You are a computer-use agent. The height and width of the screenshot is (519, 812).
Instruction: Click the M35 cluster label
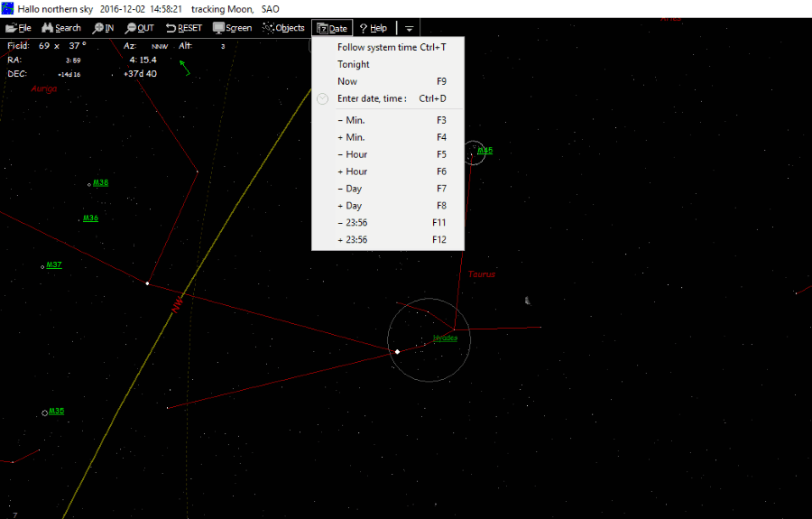coord(57,412)
